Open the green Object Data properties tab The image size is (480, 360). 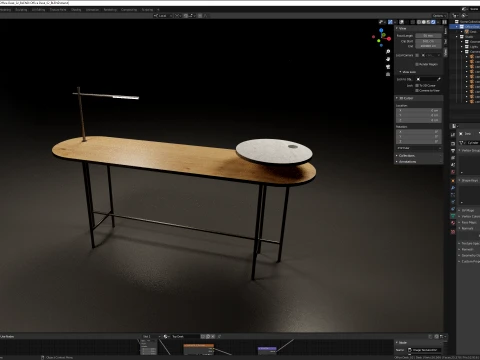click(x=453, y=216)
